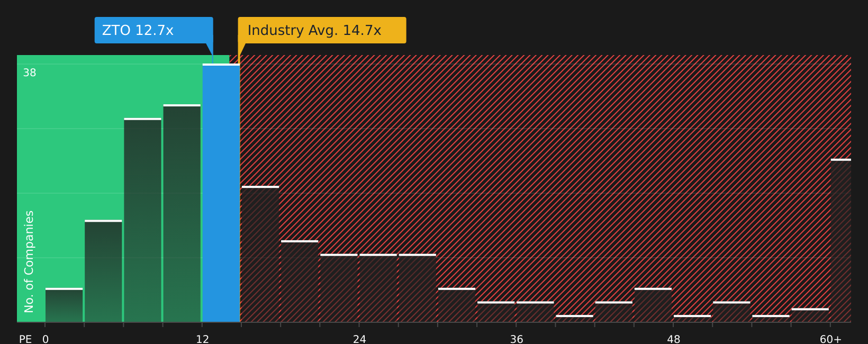868x344 pixels.
Task: Select the bar for PE 57-60
Action: tap(810, 315)
